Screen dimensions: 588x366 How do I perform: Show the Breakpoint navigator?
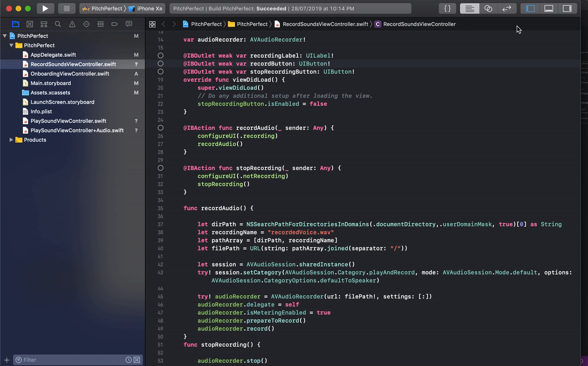(x=114, y=24)
